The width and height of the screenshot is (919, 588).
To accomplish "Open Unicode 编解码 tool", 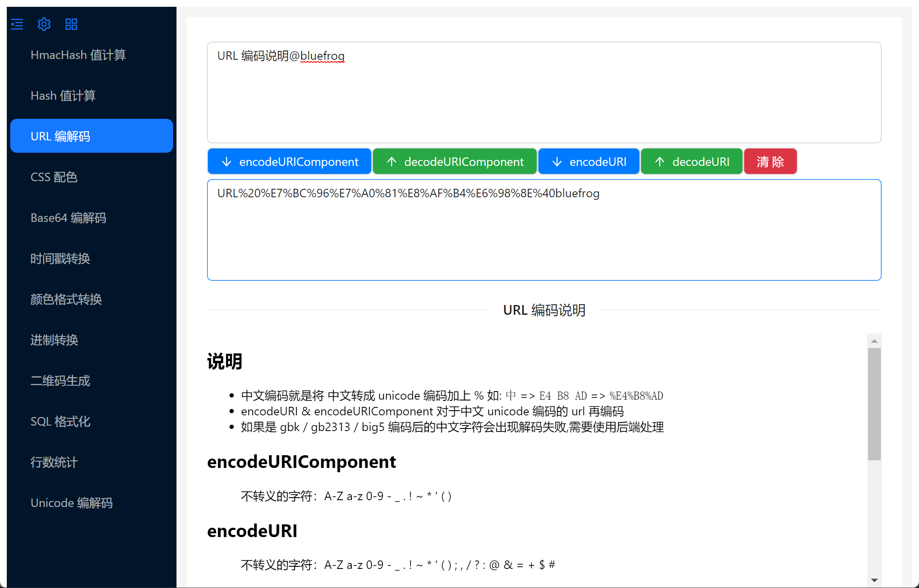I will click(x=72, y=503).
